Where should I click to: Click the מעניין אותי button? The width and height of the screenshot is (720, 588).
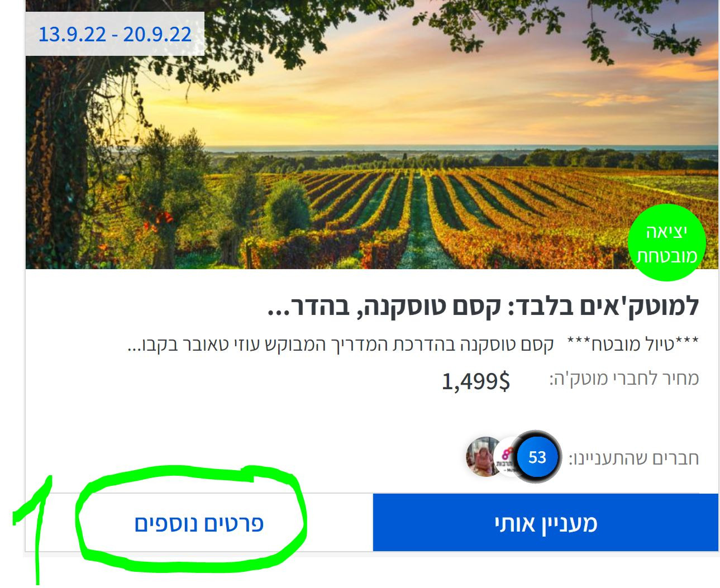point(546,523)
